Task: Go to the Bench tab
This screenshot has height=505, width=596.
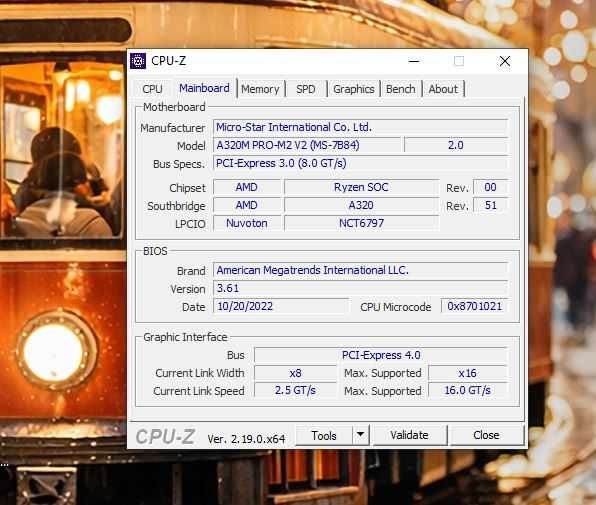Action: 401,89
